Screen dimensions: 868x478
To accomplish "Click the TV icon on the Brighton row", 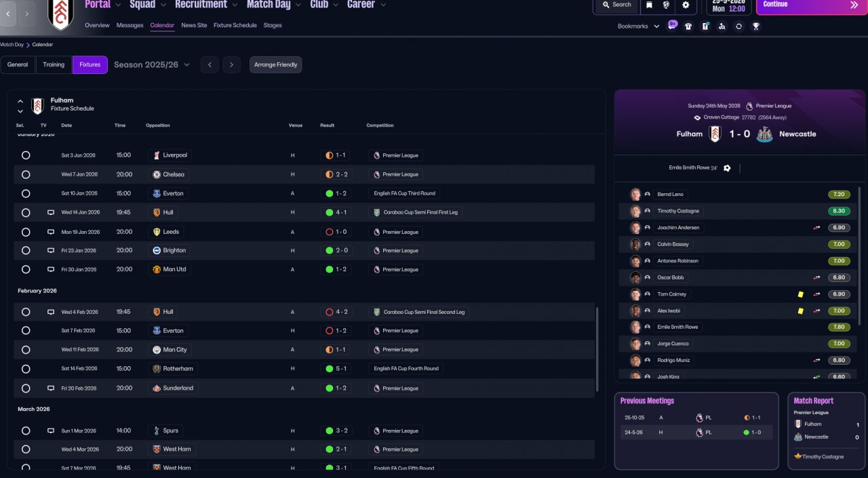I will pyautogui.click(x=51, y=250).
